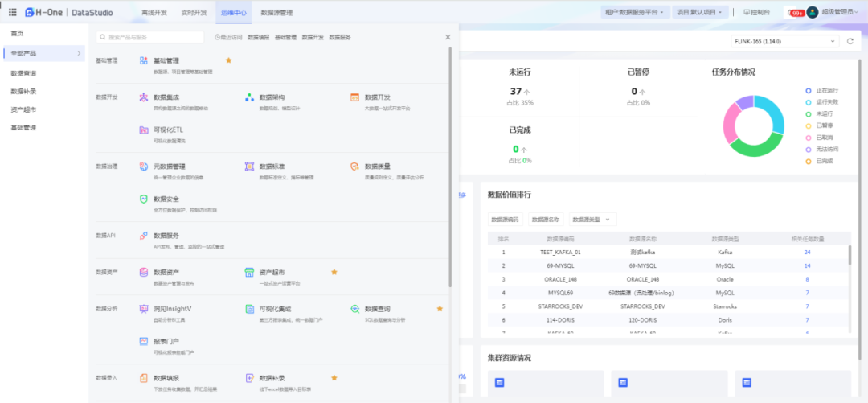Click the recently visited 数据填报 link
The image size is (868, 403).
(x=258, y=37)
